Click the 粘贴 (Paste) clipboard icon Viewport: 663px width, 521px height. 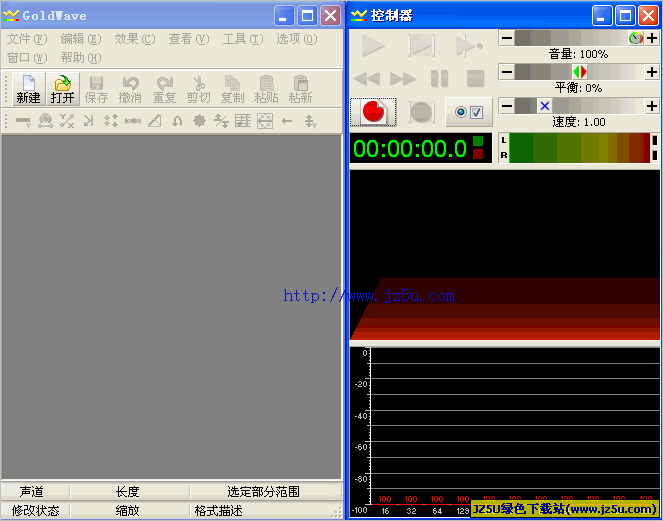[x=266, y=83]
